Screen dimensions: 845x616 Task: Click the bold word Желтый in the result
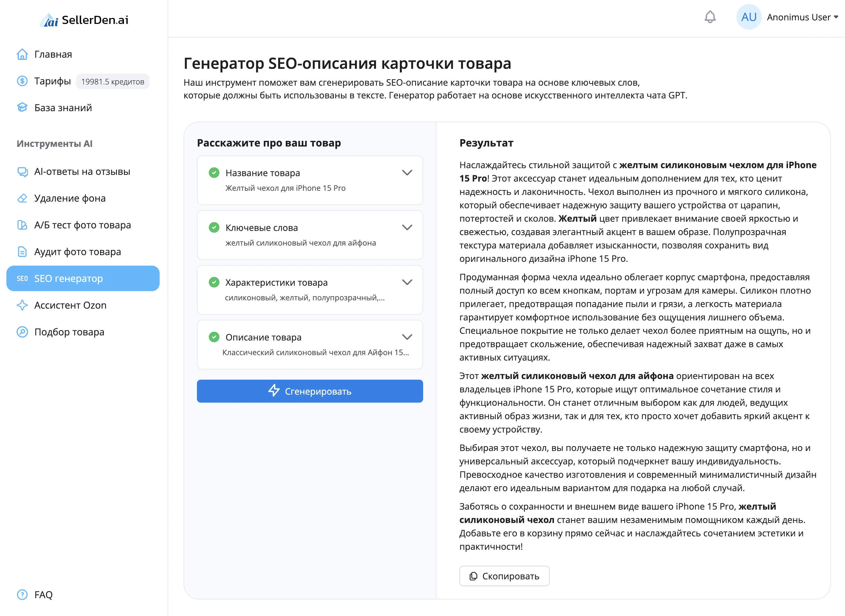click(x=577, y=218)
